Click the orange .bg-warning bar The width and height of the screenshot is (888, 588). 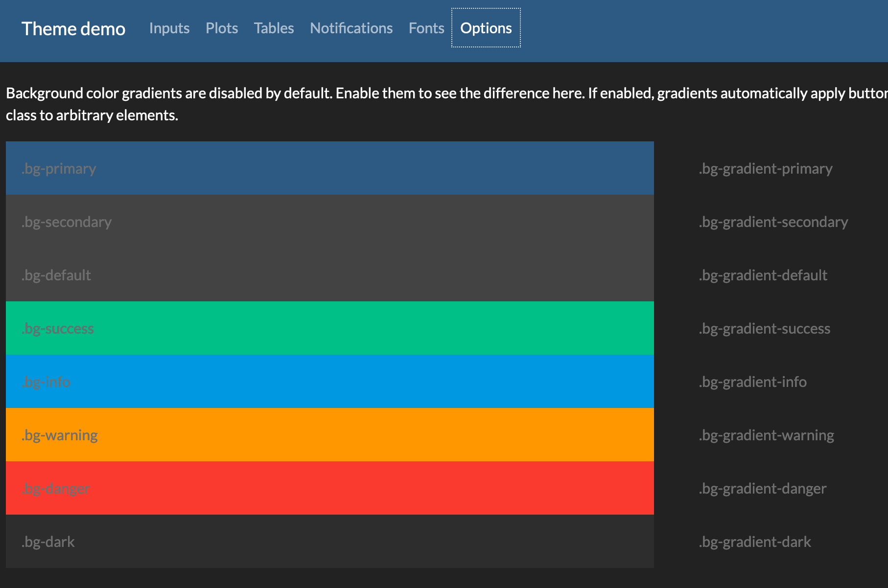pos(330,435)
